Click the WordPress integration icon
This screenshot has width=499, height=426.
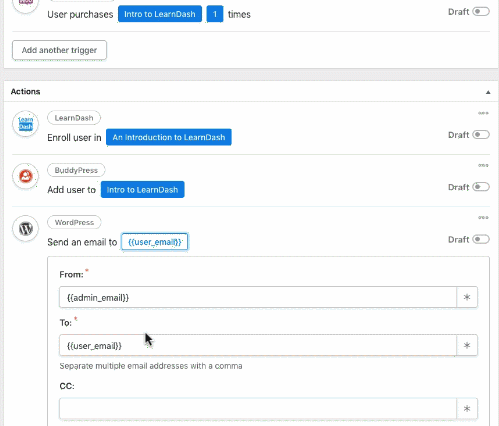[x=26, y=228]
